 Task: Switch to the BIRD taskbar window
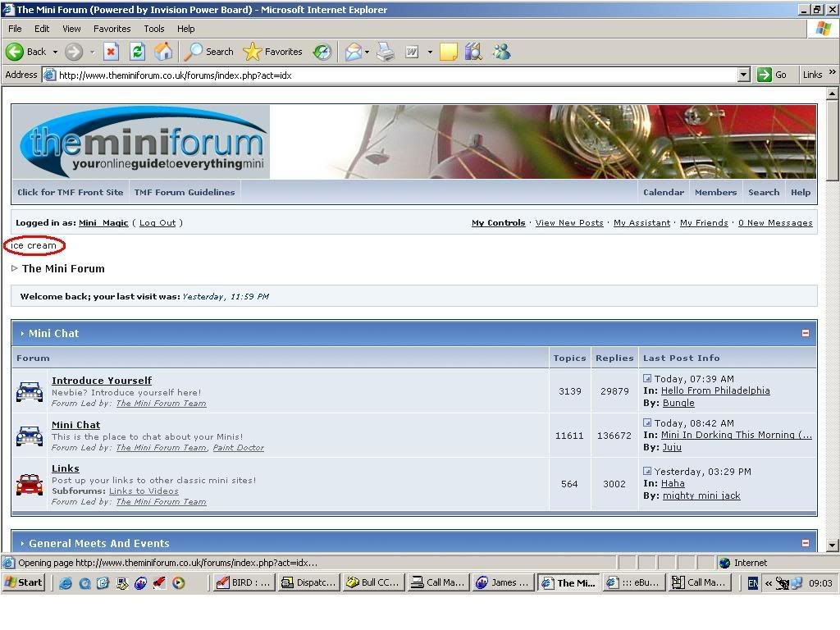(x=244, y=583)
